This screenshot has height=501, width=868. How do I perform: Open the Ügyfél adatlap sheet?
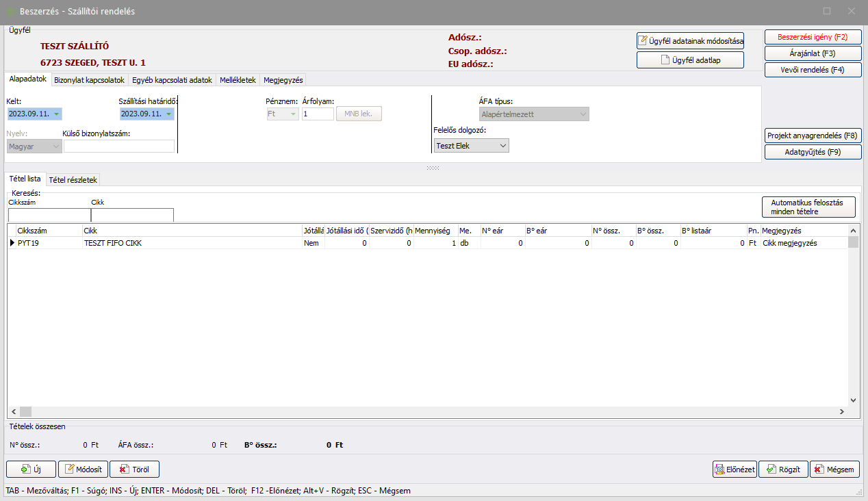click(690, 60)
